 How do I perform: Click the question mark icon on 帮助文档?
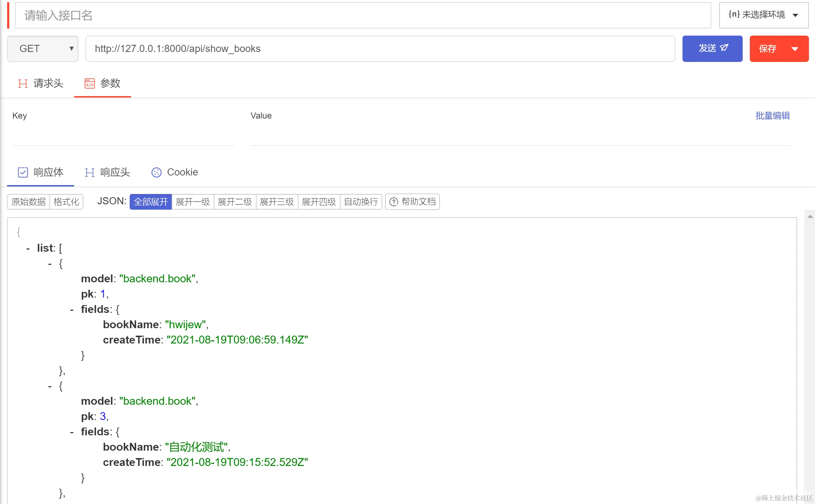(x=394, y=202)
